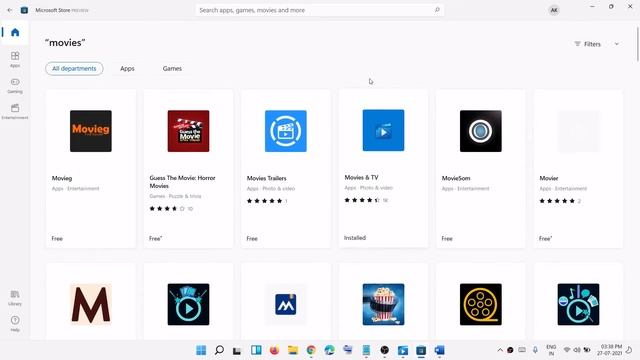Open the Movies & TV app icon
Image resolution: width=640 pixels, height=360 pixels.
coord(383,130)
